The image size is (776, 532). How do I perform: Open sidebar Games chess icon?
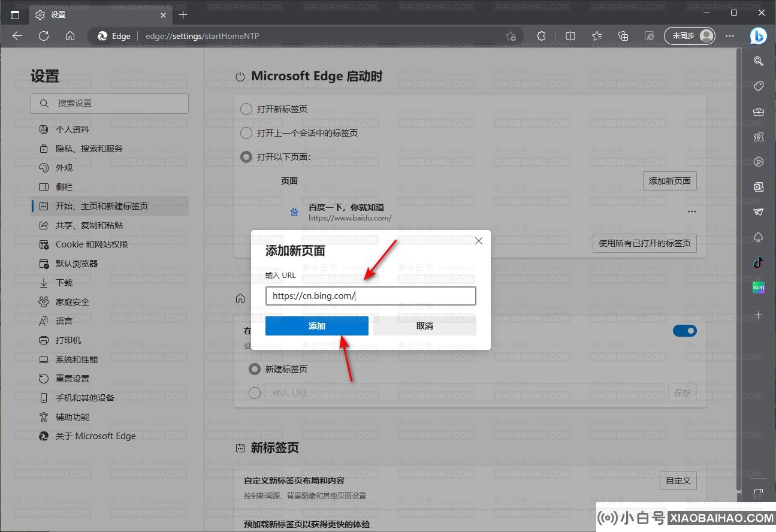(x=759, y=137)
